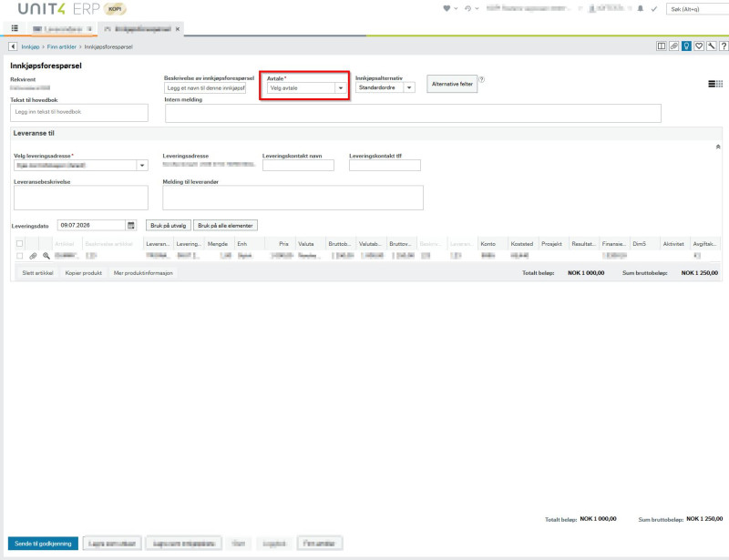Image resolution: width=729 pixels, height=560 pixels.
Task: Click the info icon beside Alternative felter
Action: pyautogui.click(x=482, y=79)
